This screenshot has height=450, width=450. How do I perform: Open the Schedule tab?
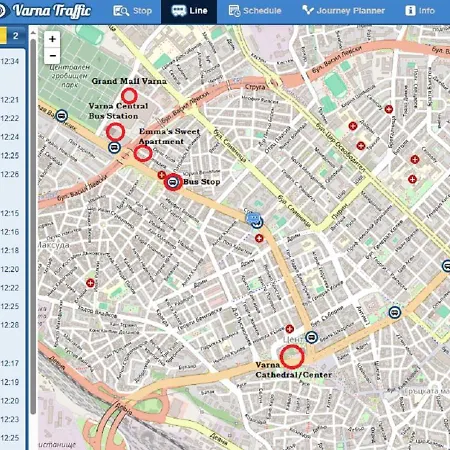(255, 11)
